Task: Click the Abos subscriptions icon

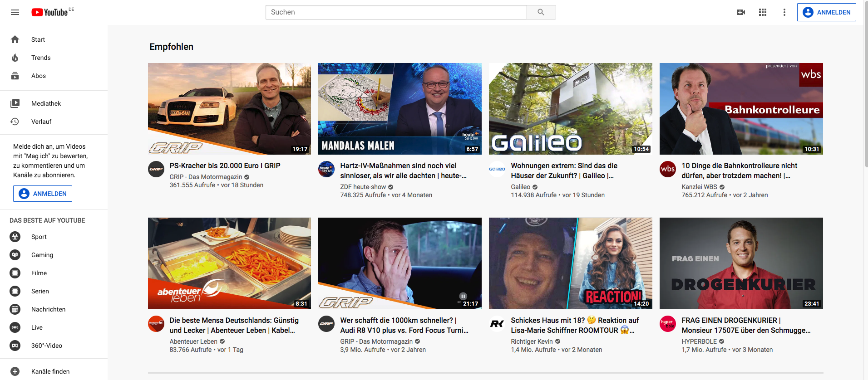Action: coord(15,76)
